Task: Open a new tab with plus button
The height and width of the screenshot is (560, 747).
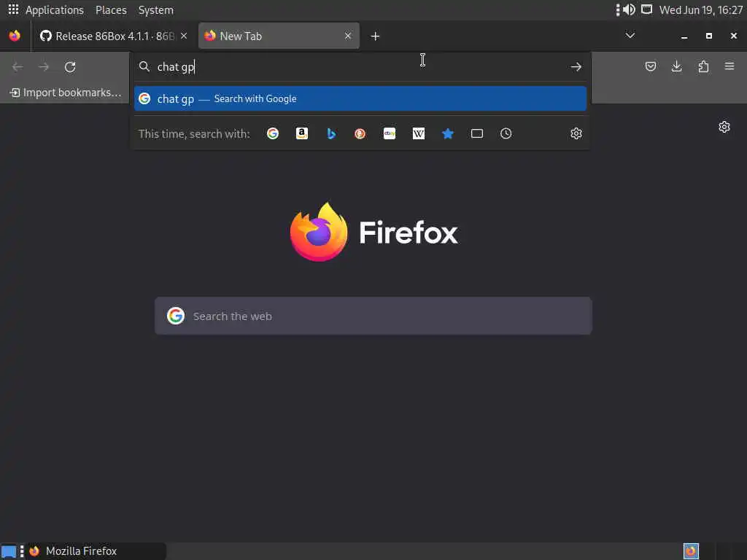Action: pyautogui.click(x=375, y=36)
